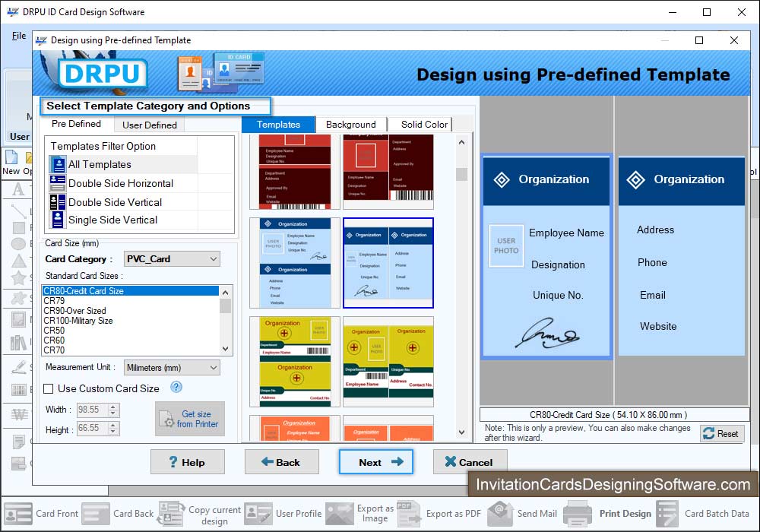Increase Width using the spinner up arrow
The height and width of the screenshot is (532, 760).
point(113,407)
